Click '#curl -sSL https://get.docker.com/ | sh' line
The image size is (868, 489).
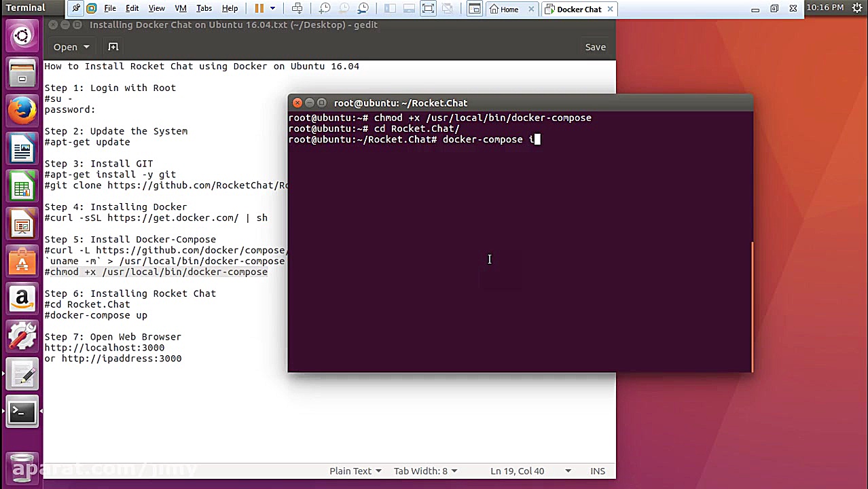156,218
